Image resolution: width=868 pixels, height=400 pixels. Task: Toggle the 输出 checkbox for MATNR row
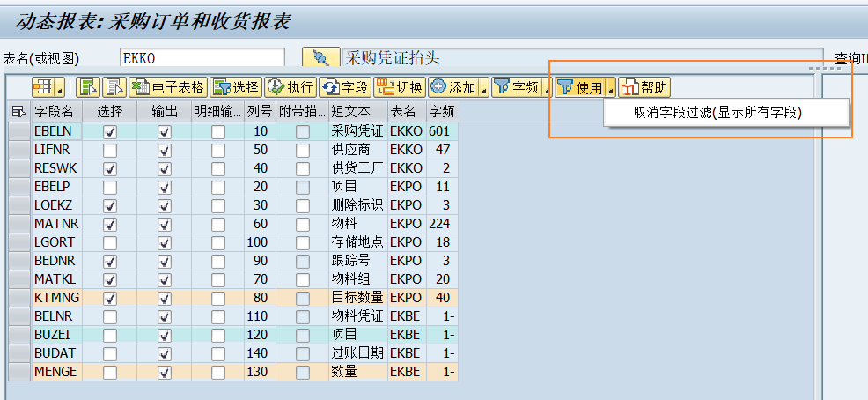click(165, 224)
